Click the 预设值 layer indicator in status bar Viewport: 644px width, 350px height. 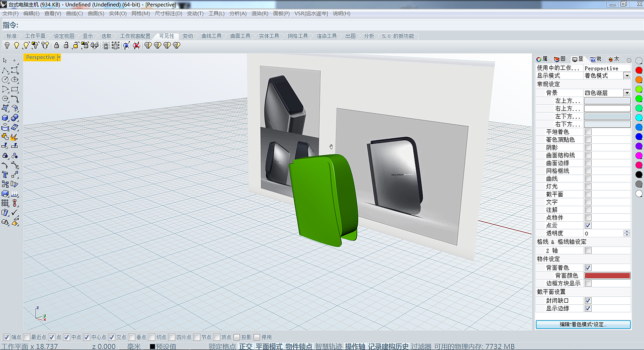pyautogui.click(x=163, y=346)
